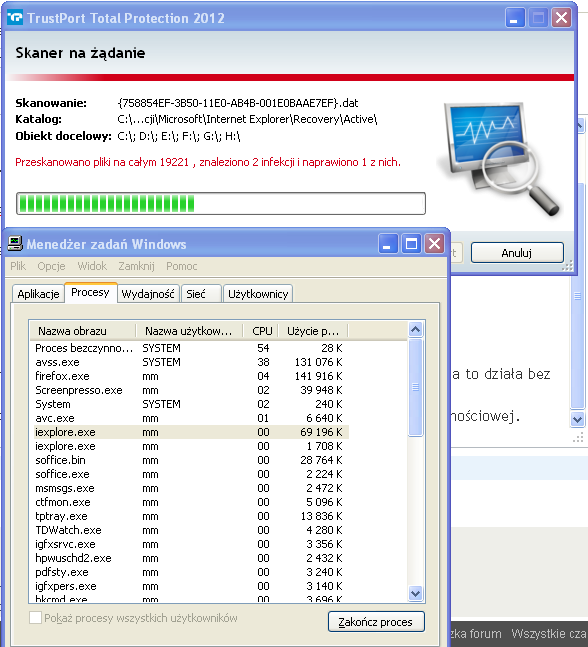Sort by Użycie pamięci column header
Viewport: 588px width, 647px height.
313,331
